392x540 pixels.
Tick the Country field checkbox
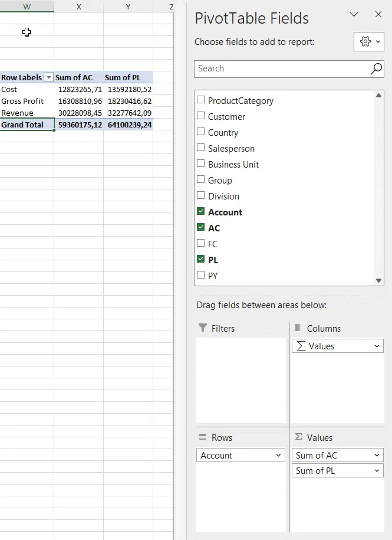(x=201, y=132)
